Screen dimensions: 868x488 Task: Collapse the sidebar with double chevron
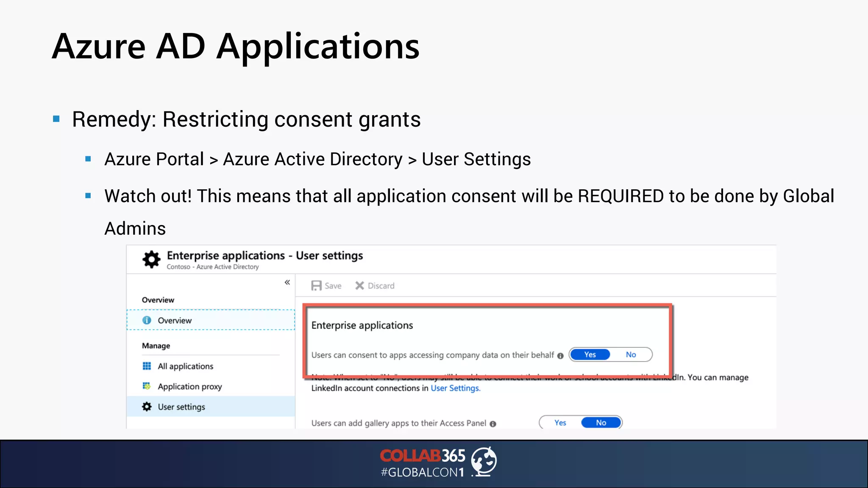(287, 282)
